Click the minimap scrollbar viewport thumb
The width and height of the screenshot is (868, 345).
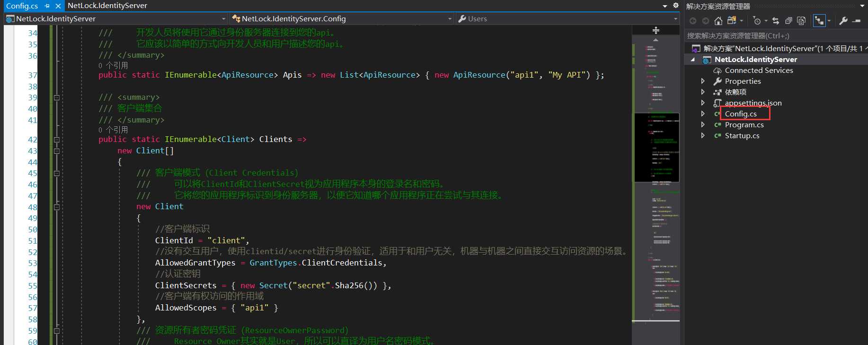pyautogui.click(x=656, y=147)
